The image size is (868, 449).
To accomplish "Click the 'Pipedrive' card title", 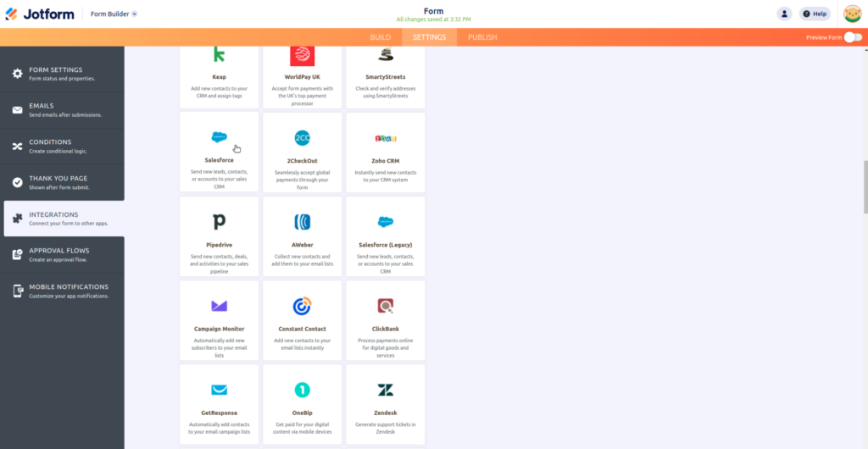I will (220, 245).
